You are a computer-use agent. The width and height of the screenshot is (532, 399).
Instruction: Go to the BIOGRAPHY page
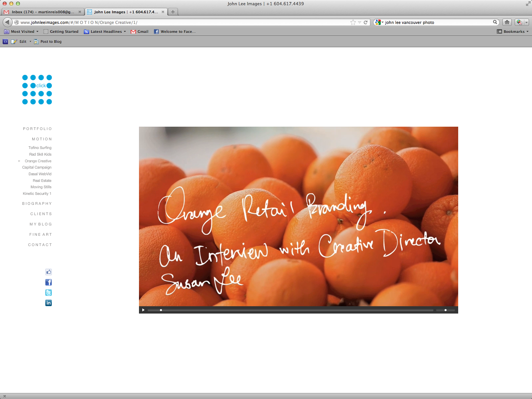point(37,203)
